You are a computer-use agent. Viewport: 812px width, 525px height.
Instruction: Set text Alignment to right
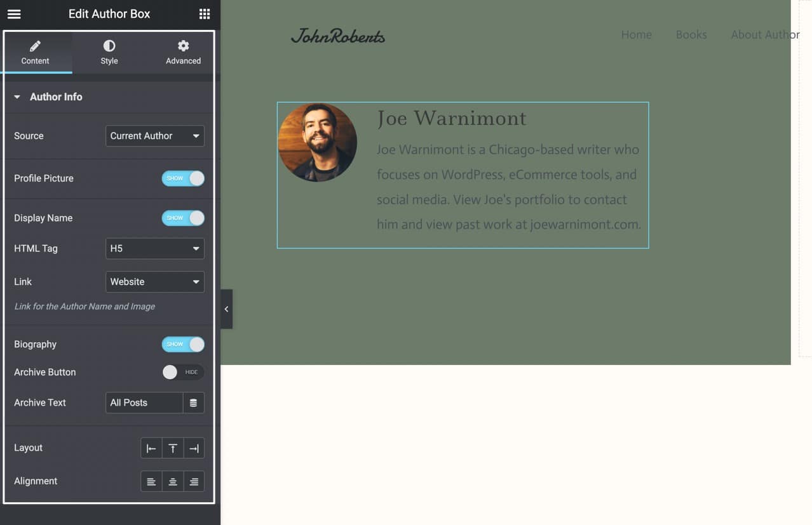(194, 481)
